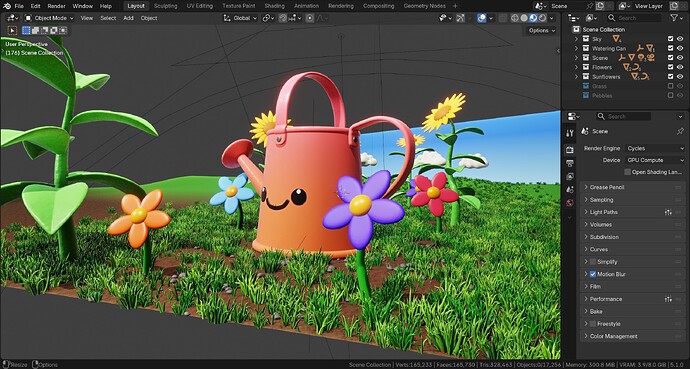Uncheck the Sunflowers collection checkbox

point(670,77)
